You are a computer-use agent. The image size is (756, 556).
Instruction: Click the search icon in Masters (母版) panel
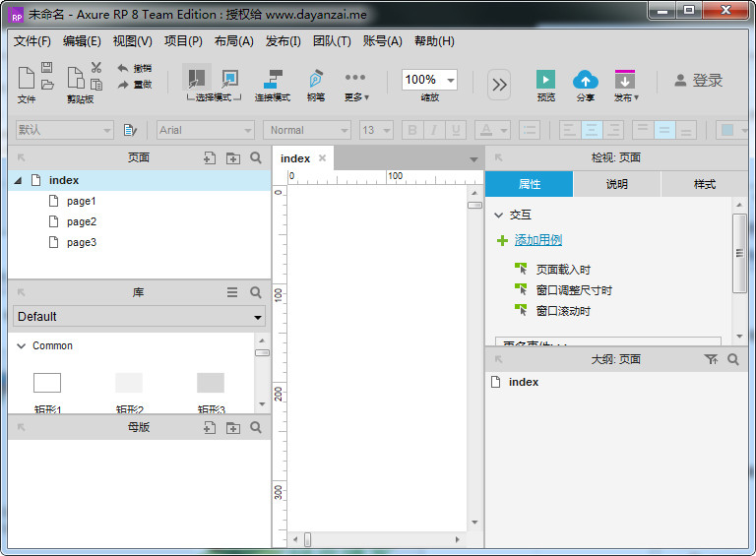(x=256, y=428)
